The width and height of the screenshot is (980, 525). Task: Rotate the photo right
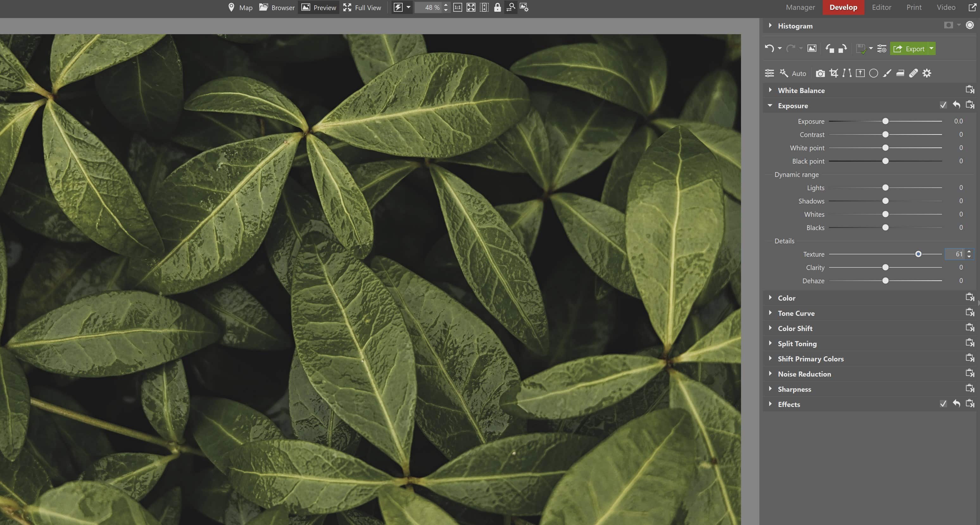[843, 48]
